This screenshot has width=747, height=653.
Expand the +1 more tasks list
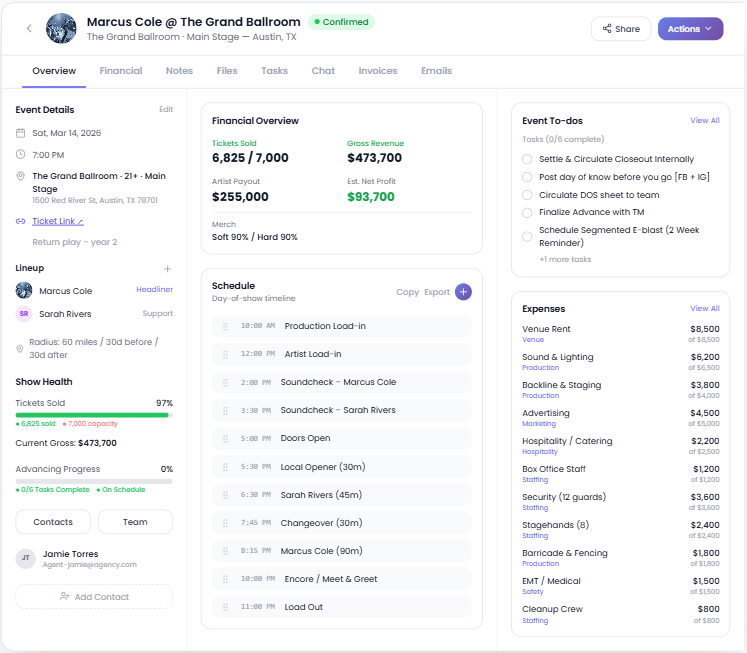point(565,259)
